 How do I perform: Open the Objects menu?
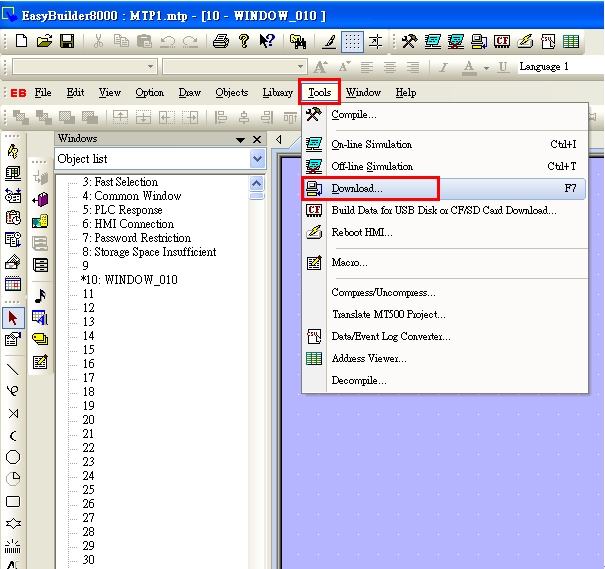tap(232, 93)
